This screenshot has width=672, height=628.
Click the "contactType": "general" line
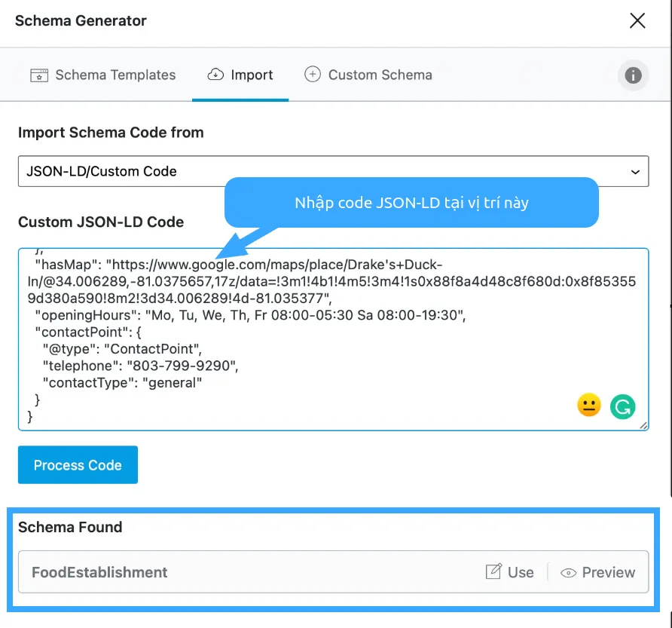pos(122,383)
